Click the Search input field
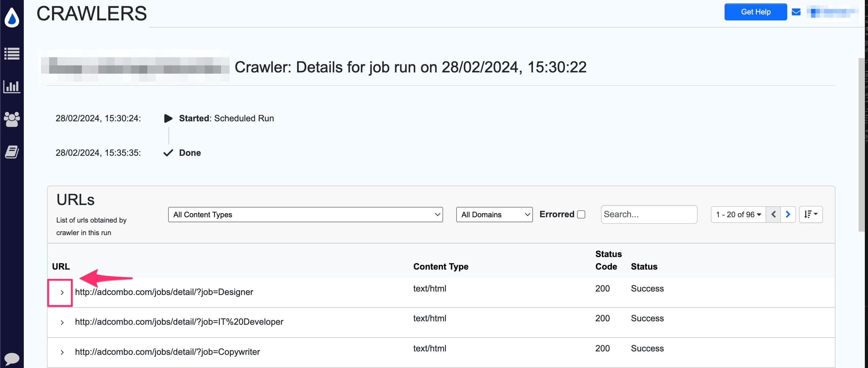868x368 pixels. [648, 214]
